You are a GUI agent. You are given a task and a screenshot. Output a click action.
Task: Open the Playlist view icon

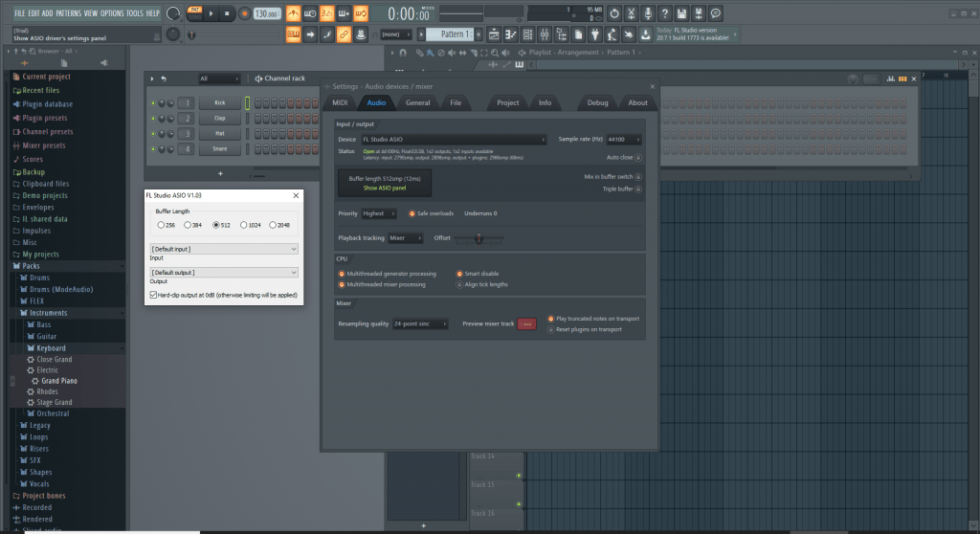click(x=494, y=35)
